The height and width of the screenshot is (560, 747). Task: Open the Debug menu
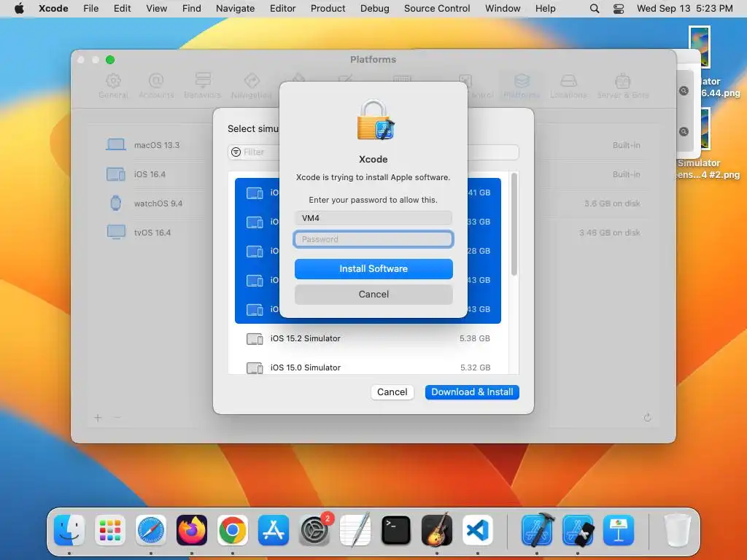[x=374, y=9]
